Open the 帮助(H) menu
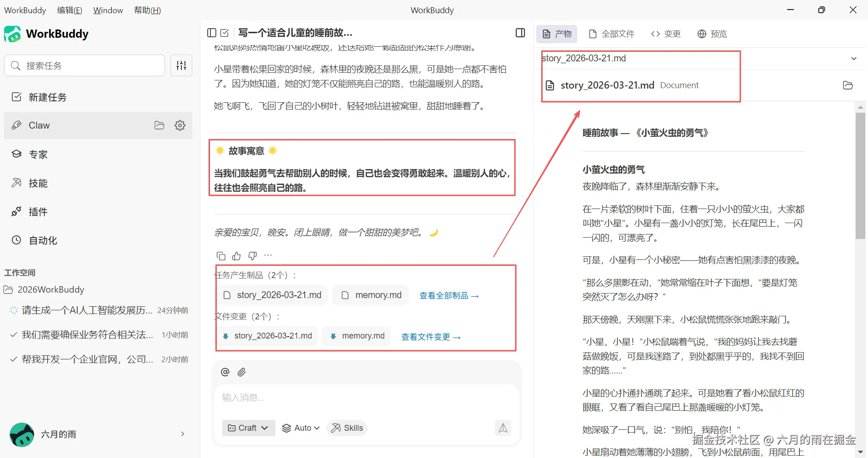Image resolution: width=868 pixels, height=458 pixels. [x=147, y=10]
